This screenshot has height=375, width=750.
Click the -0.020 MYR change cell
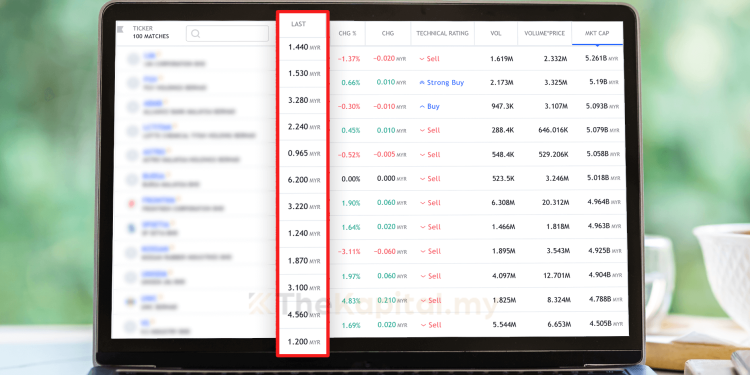390,58
